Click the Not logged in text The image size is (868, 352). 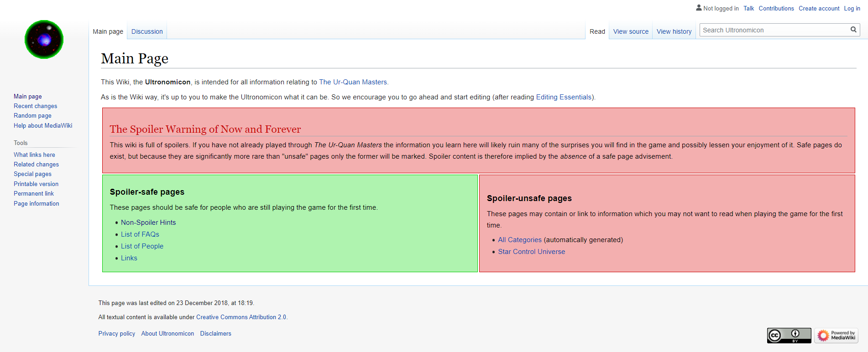[x=721, y=8]
